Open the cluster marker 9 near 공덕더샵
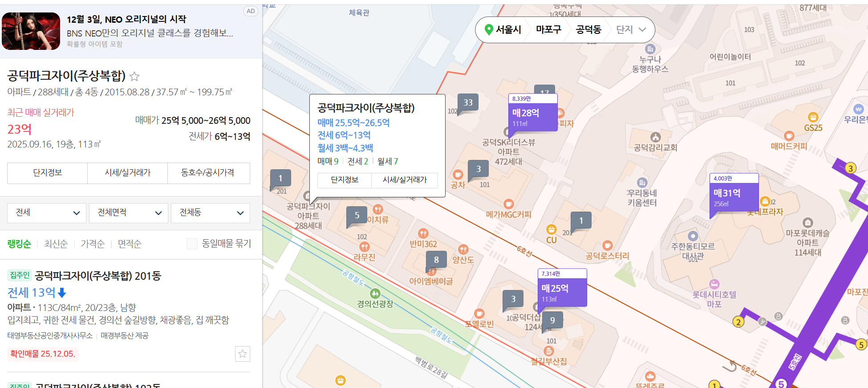This screenshot has height=388, width=868. [x=552, y=320]
